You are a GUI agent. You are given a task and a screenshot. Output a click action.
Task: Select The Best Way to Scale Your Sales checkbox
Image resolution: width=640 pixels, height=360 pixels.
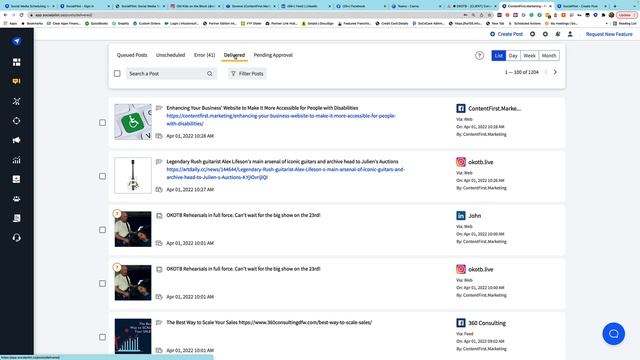click(102, 337)
